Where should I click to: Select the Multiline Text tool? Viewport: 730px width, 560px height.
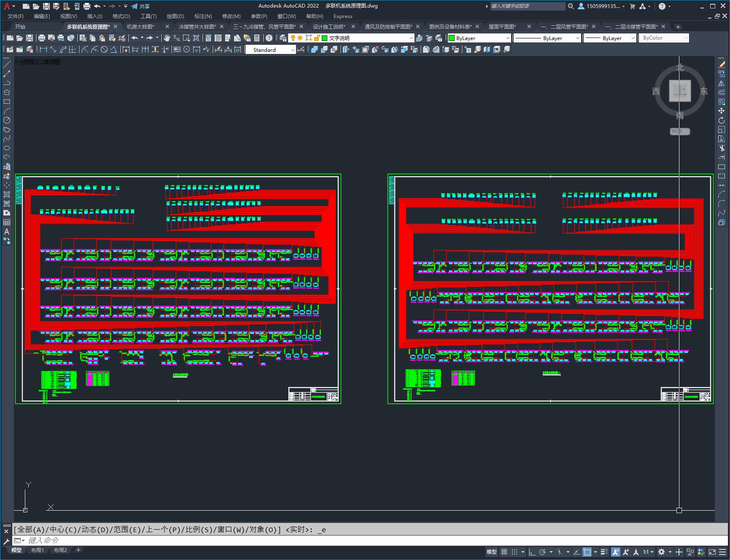click(7, 232)
